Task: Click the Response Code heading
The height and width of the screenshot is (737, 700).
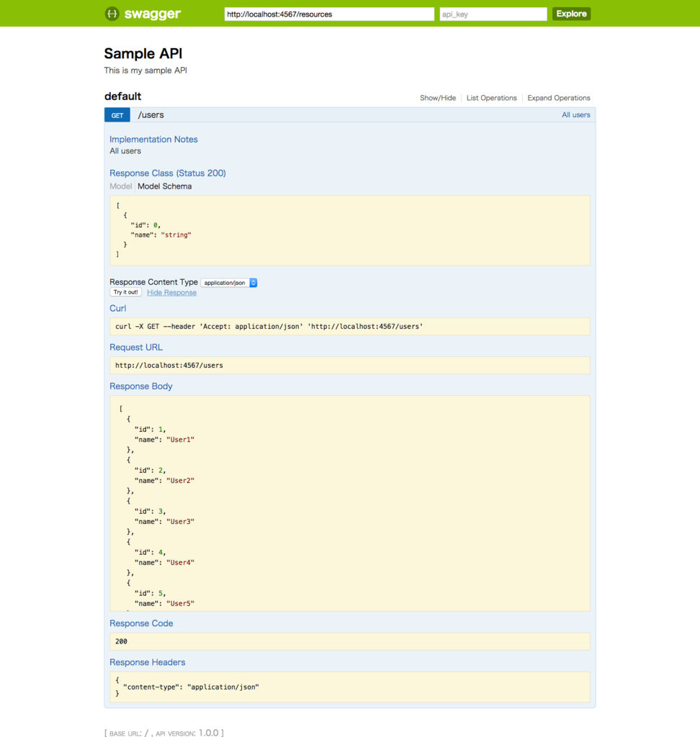Action: [x=141, y=623]
